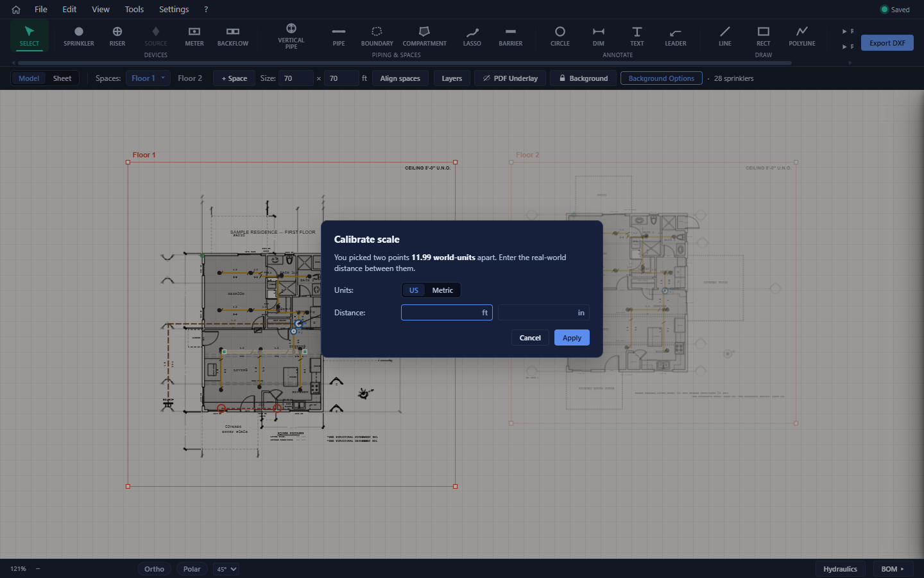
Task: Choose the Barrier tool
Action: click(x=511, y=36)
